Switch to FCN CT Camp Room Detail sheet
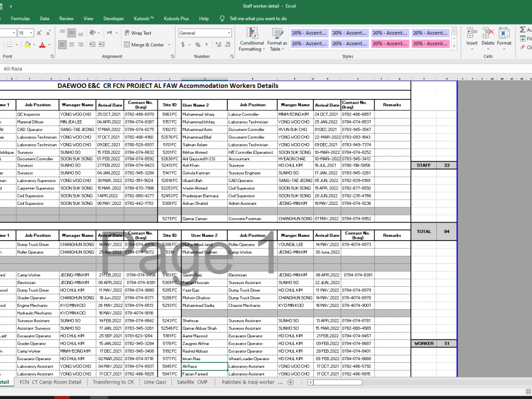The height and width of the screenshot is (399, 532). [50, 382]
